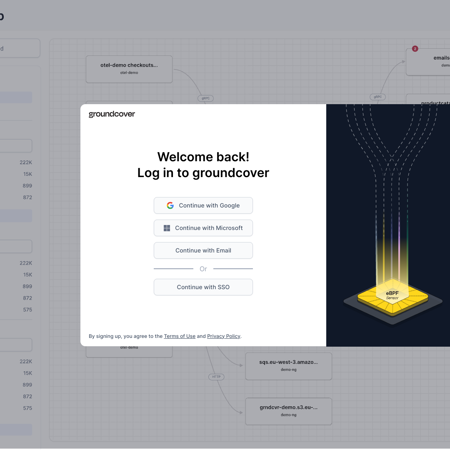Select Continue with Email

[x=203, y=250]
